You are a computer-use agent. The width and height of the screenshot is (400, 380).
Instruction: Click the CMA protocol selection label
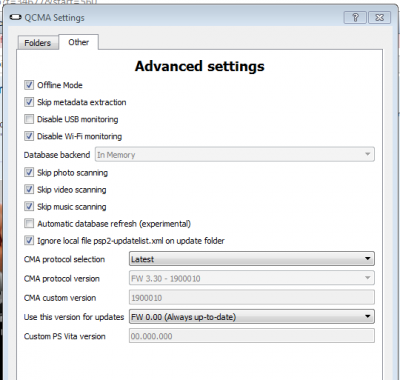point(64,259)
